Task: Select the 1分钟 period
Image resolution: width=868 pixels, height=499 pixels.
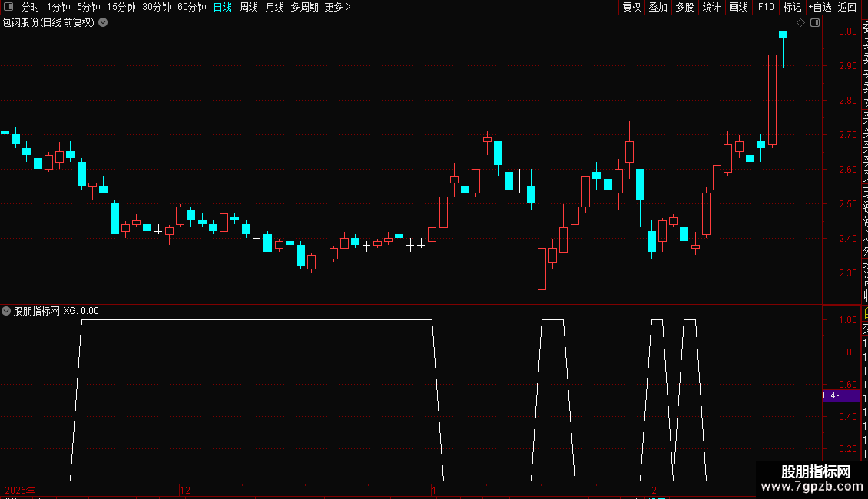Action: pos(58,7)
